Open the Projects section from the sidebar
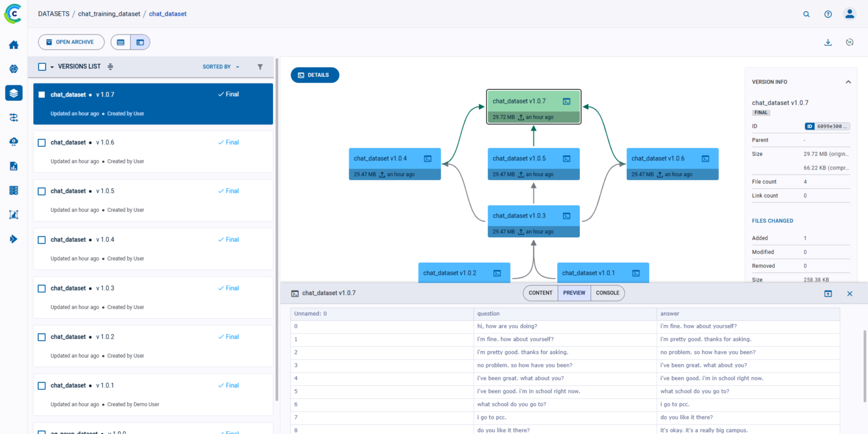The image size is (868, 434). (14, 68)
